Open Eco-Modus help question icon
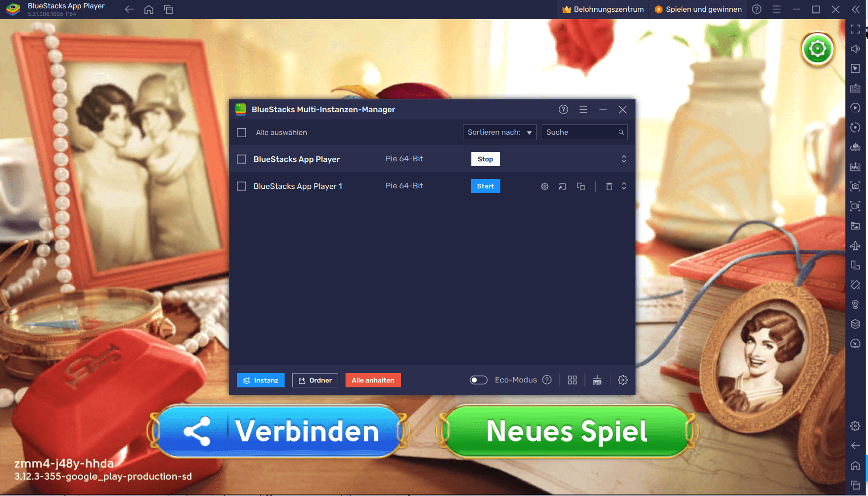This screenshot has width=868, height=496. pos(547,380)
